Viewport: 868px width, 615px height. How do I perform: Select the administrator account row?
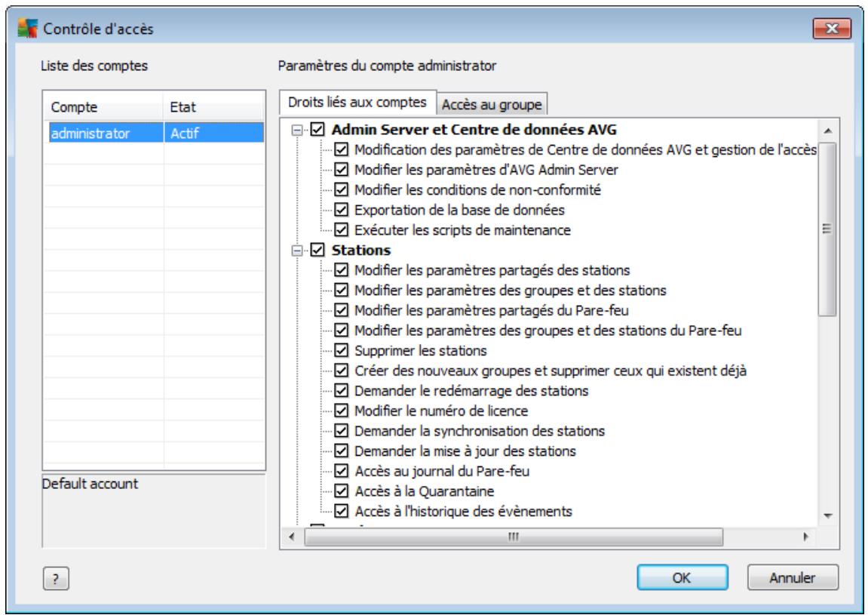point(156,133)
